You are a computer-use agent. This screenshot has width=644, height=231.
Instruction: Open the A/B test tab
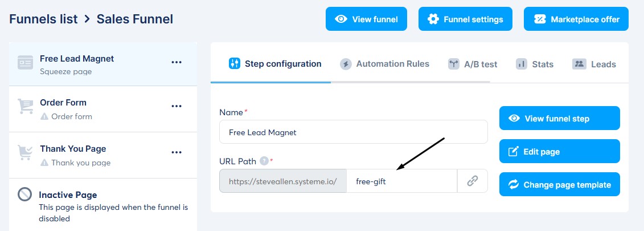[x=473, y=64]
